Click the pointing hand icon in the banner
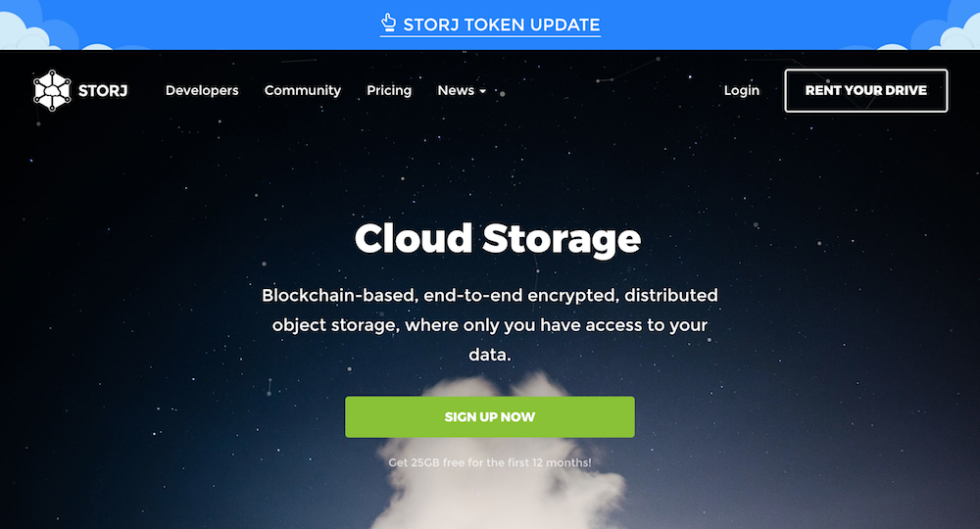 (x=388, y=23)
